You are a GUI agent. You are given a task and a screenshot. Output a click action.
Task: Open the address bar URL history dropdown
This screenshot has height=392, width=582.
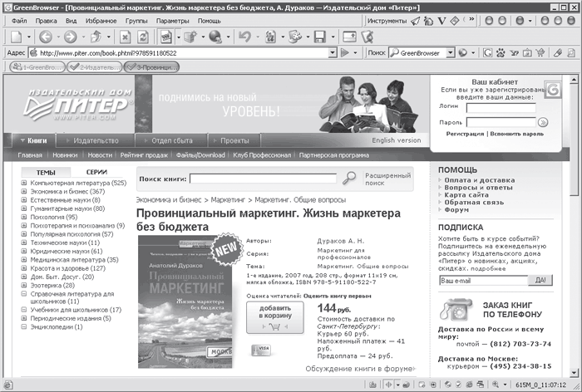pyautogui.click(x=333, y=53)
